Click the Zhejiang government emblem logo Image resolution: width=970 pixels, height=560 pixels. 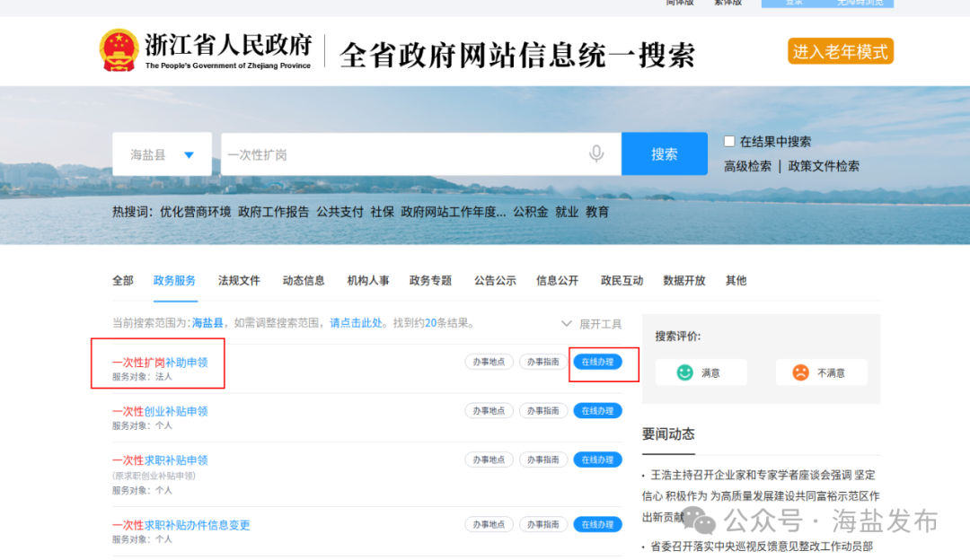[119, 50]
